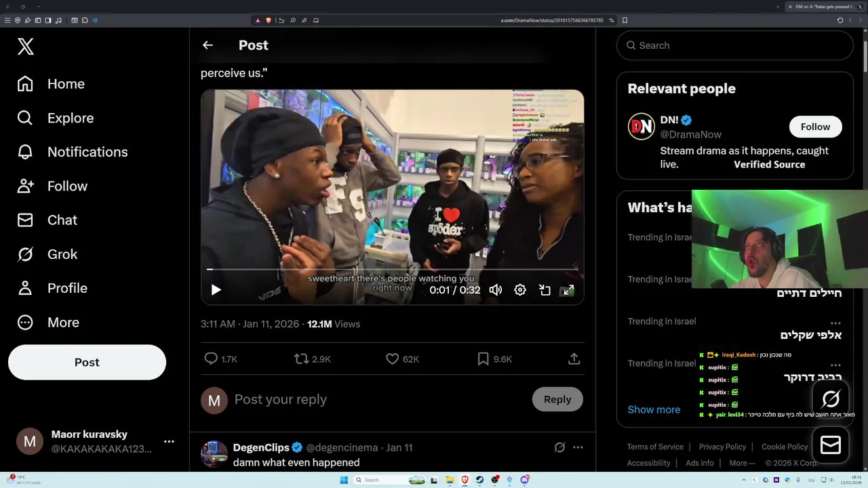Click the address bar URL
Screen dimensions: 868x488
pyautogui.click(x=552, y=20)
